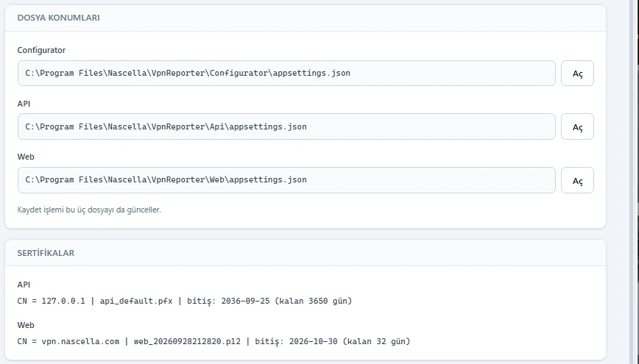639x364 pixels.
Task: Open the Configurator appsettings.json file
Action: point(577,74)
